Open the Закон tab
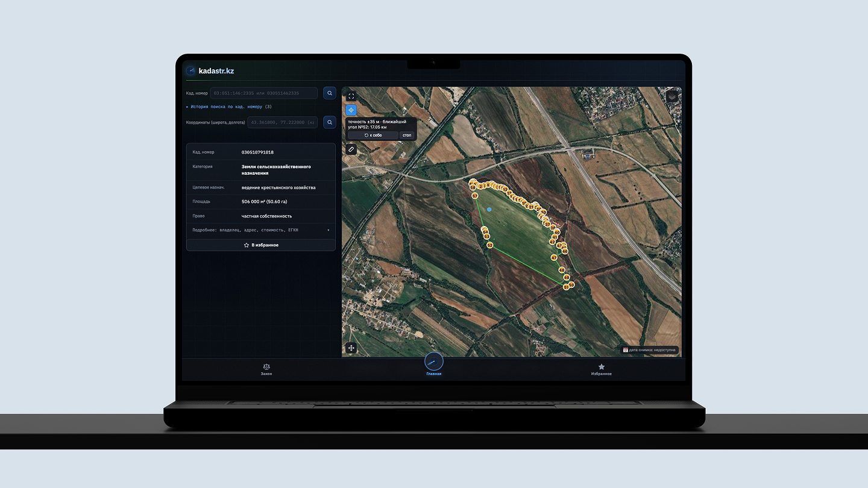 click(x=266, y=369)
